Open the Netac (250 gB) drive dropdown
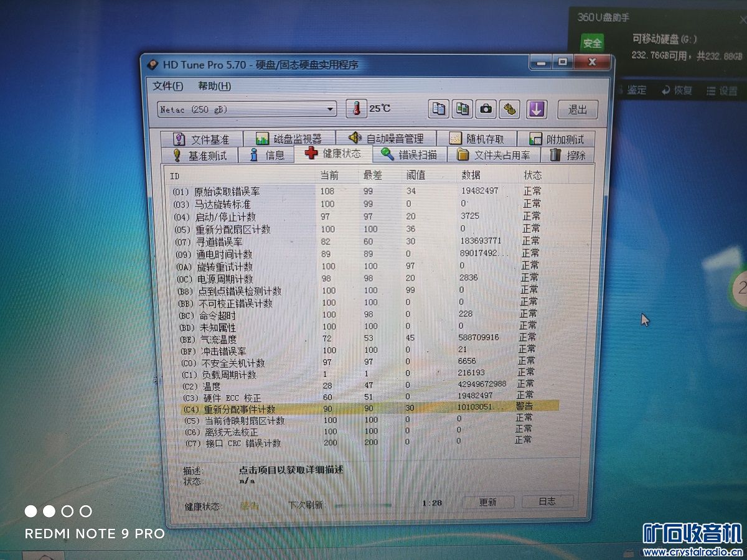Image resolution: width=747 pixels, height=560 pixels. 247,110
